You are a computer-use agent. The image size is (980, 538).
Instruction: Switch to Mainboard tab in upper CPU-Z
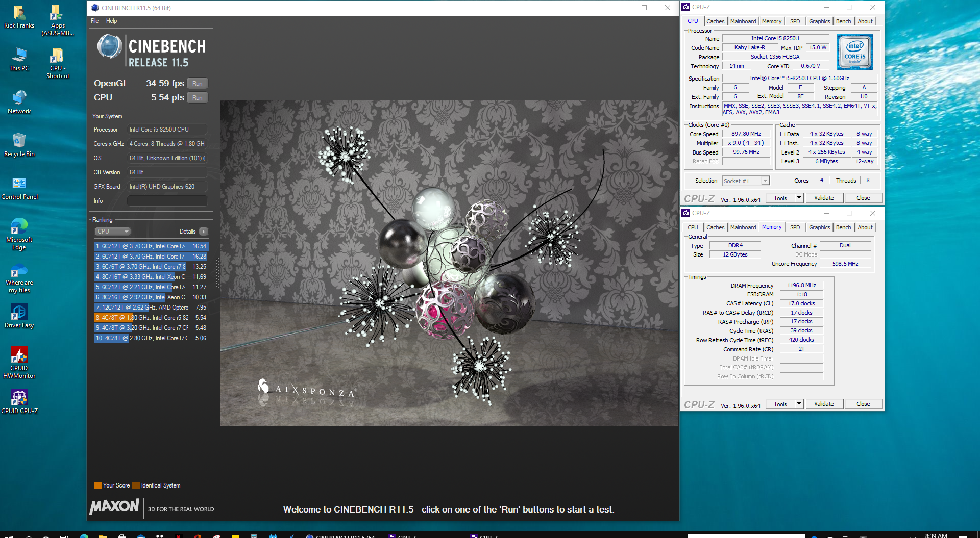click(743, 21)
